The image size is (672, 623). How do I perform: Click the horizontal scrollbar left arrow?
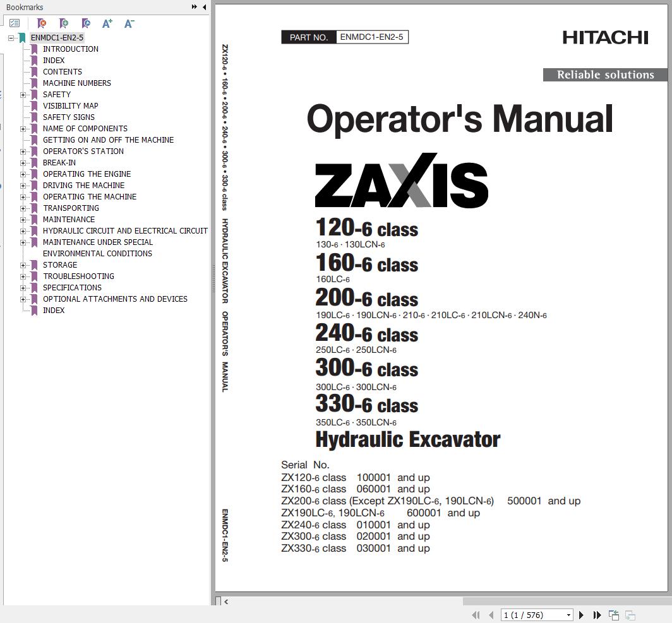tap(226, 602)
